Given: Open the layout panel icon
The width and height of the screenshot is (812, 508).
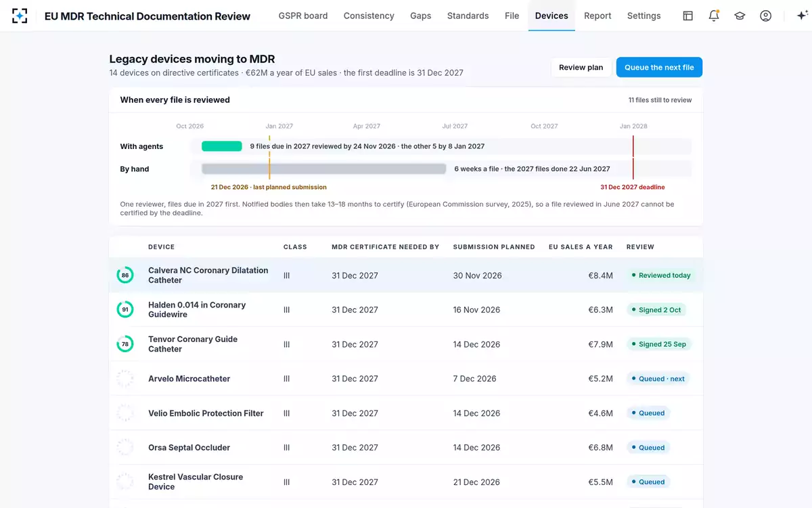Looking at the screenshot, I should (688, 16).
